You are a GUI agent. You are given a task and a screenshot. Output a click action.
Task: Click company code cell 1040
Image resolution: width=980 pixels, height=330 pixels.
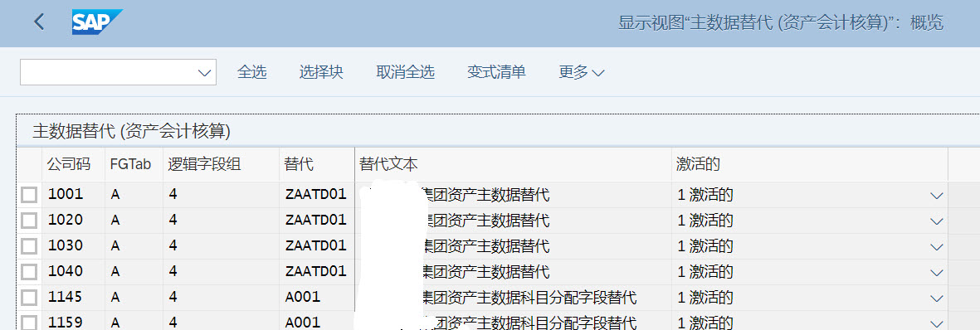click(73, 272)
